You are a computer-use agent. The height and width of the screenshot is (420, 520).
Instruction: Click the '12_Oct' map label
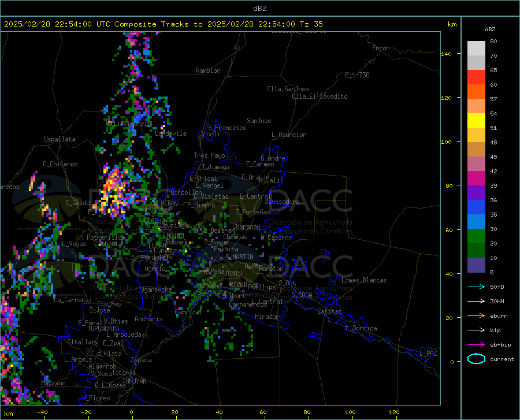285,283
